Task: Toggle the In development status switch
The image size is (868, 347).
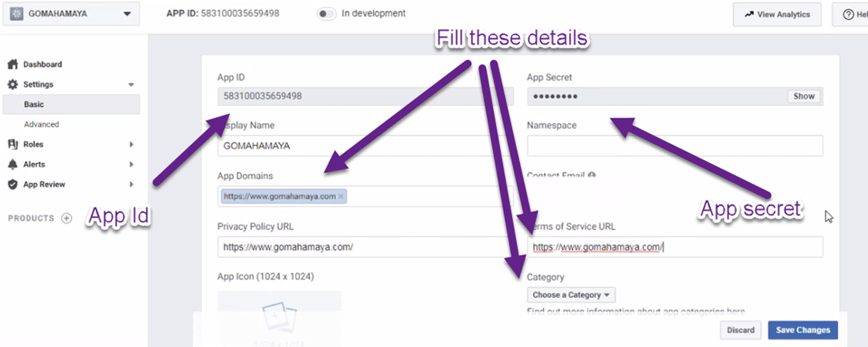Action: tap(327, 14)
